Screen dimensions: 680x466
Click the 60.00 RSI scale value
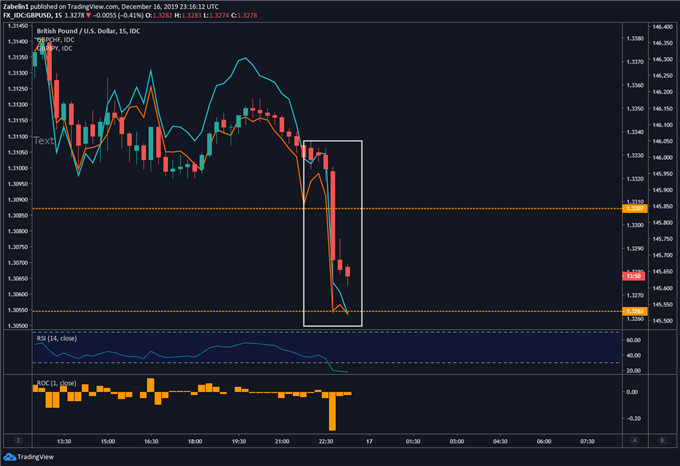pyautogui.click(x=634, y=340)
